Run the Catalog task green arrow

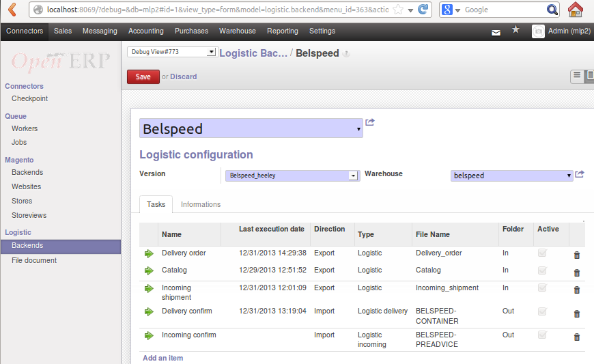tap(149, 270)
